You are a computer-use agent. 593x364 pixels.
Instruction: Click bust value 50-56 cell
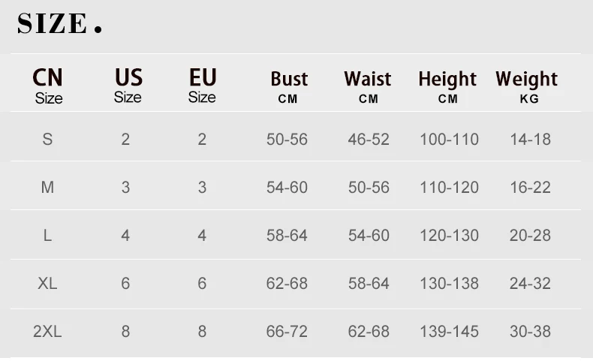click(287, 139)
